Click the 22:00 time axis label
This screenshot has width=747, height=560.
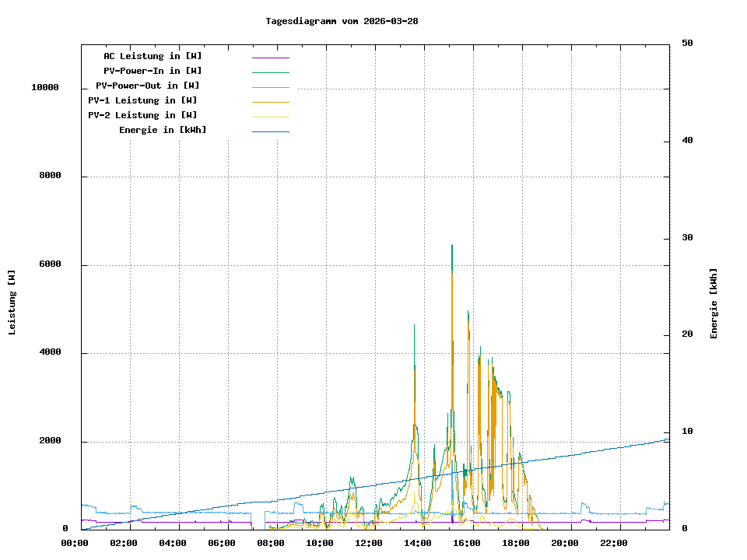(614, 543)
